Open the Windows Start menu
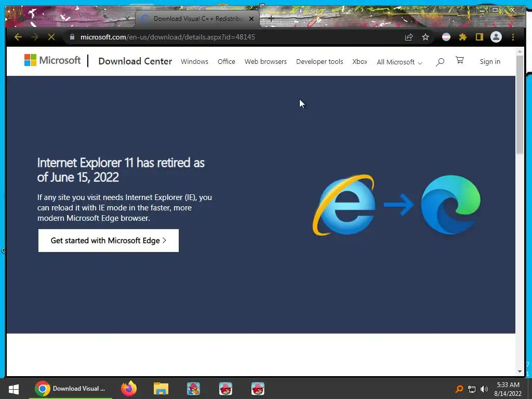 tap(14, 389)
